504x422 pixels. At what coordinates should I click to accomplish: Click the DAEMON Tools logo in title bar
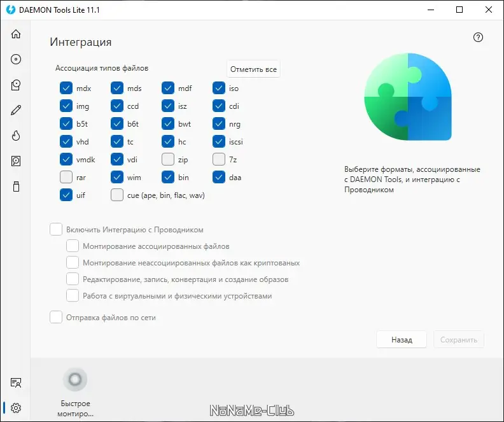pos(11,10)
